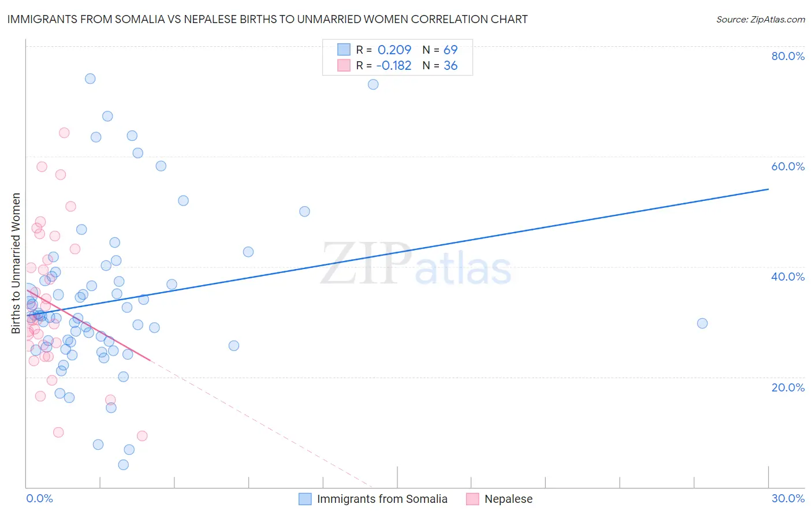Toggle the Immigrants from Somalia legend label
The width and height of the screenshot is (812, 515).
[x=382, y=499]
